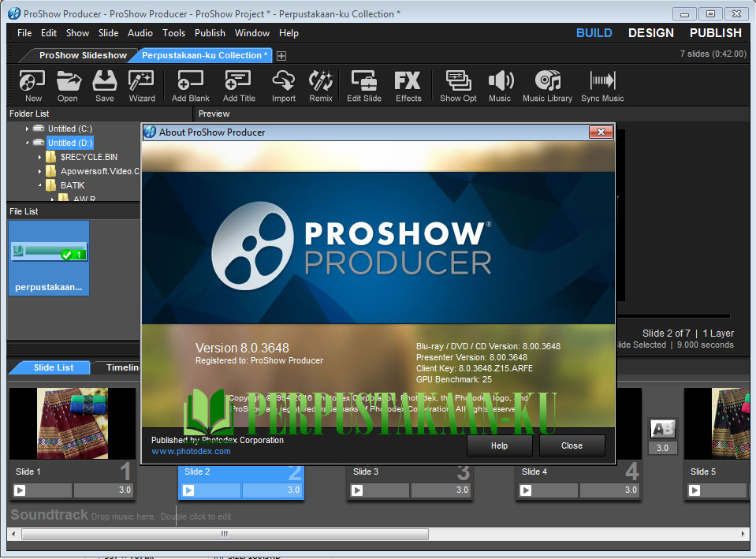
Task: Import content using the Import icon
Action: [x=284, y=86]
